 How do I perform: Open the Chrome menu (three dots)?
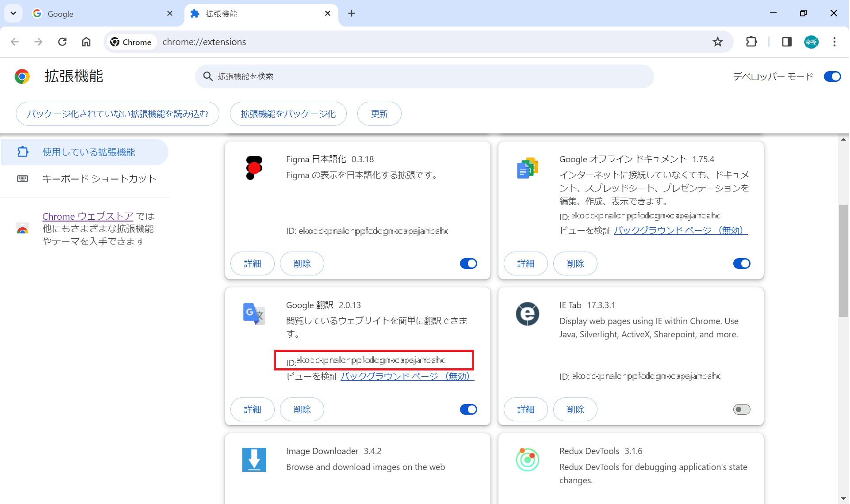pos(835,42)
